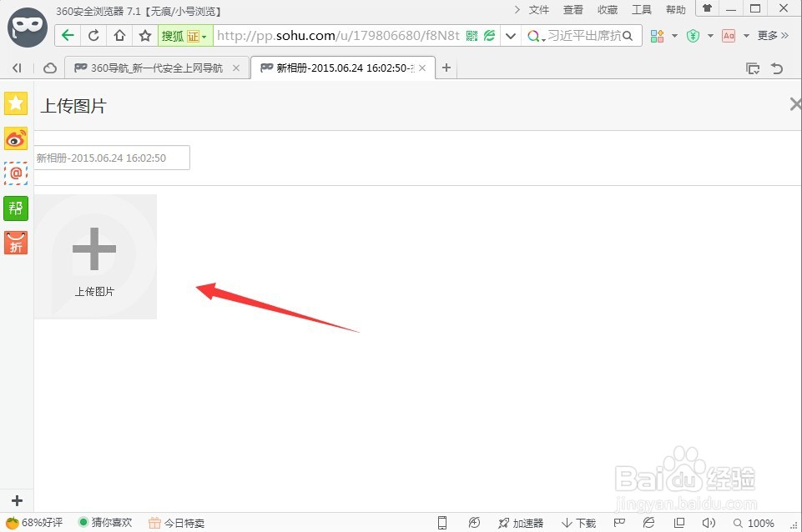Open the skin changer shirt icon
The height and width of the screenshot is (532, 802).
[x=708, y=8]
